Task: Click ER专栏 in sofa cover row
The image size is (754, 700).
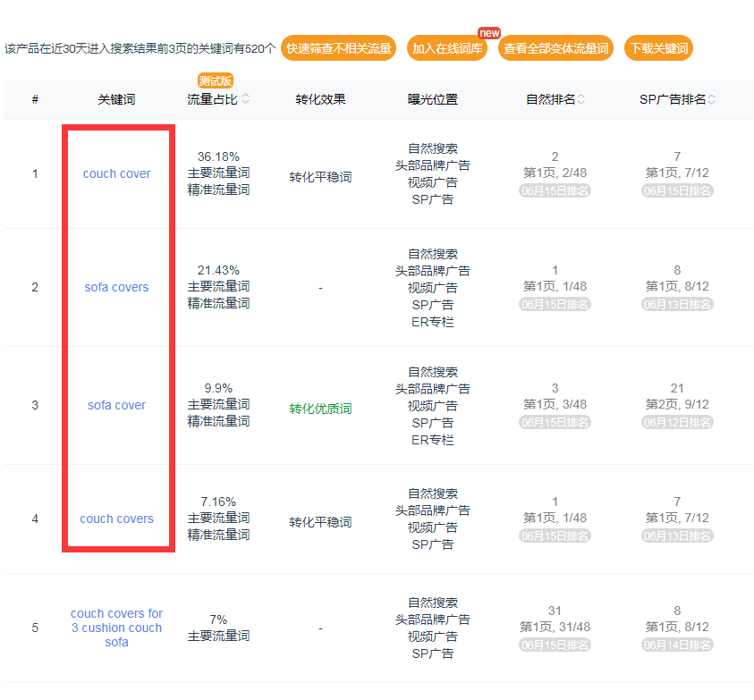Action: coord(433,440)
